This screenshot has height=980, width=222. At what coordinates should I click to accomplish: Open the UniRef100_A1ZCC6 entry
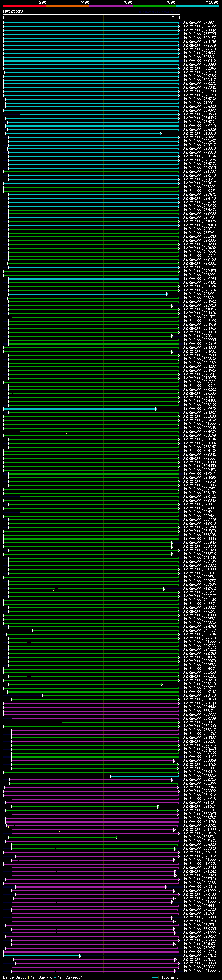(x=199, y=864)
